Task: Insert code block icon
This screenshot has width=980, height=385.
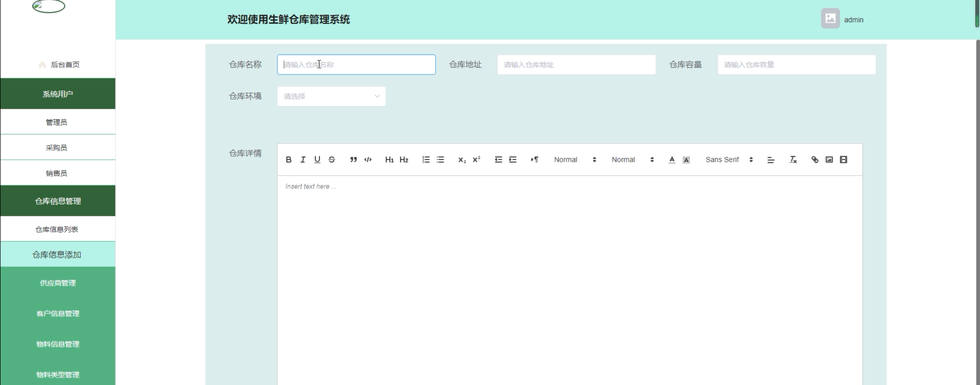Action: (x=368, y=160)
